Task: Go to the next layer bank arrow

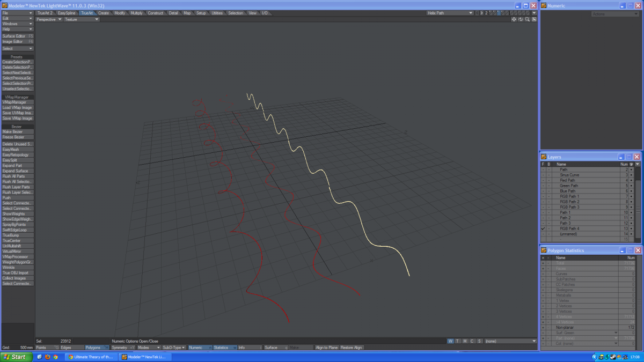Action: (481, 13)
